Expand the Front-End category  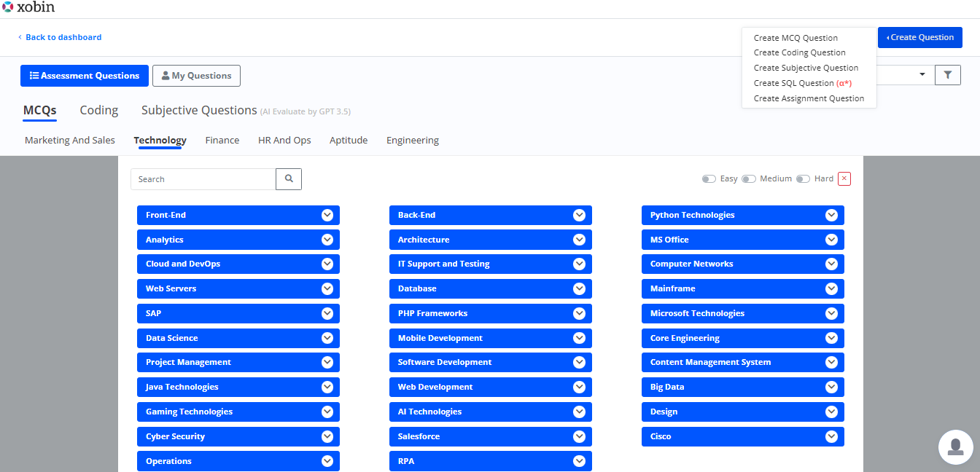327,215
